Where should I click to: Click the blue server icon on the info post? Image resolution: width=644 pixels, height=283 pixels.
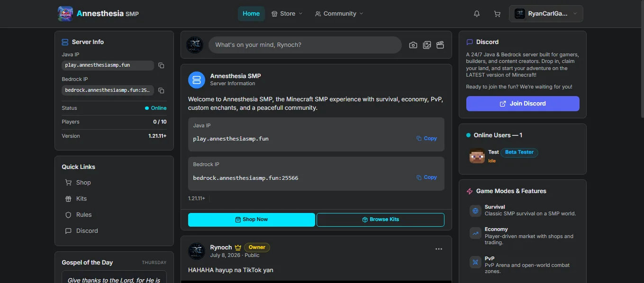coord(197,80)
